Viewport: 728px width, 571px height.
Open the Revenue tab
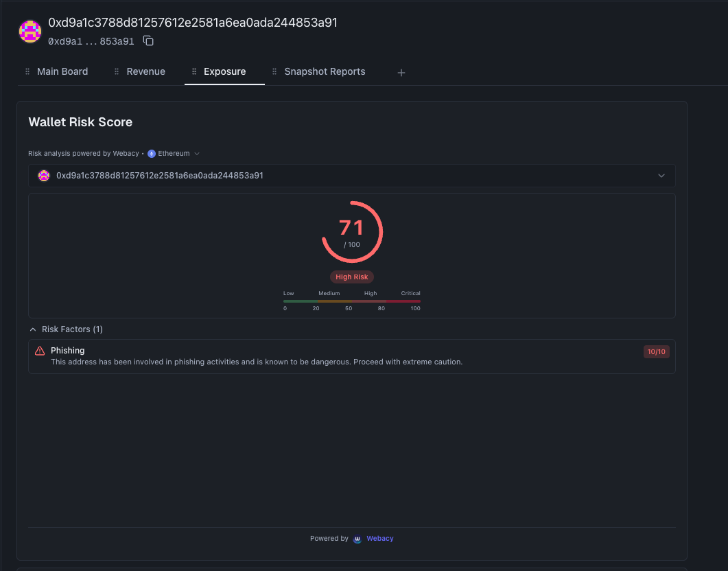point(145,71)
